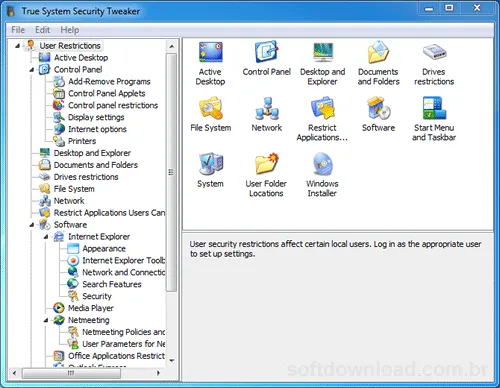Select Office Applications Restrictions tree item
The height and width of the screenshot is (388, 500).
pos(116,356)
